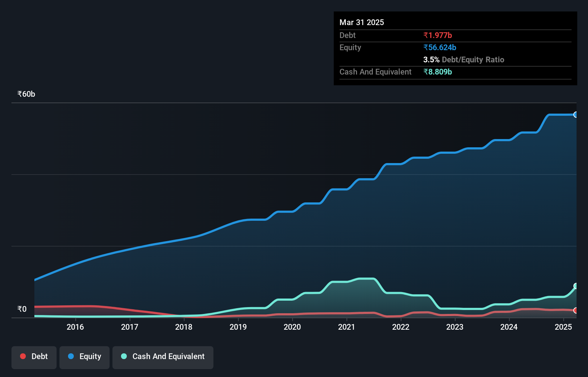Select the 2025 axis label
This screenshot has width=588, height=377.
pyautogui.click(x=563, y=327)
